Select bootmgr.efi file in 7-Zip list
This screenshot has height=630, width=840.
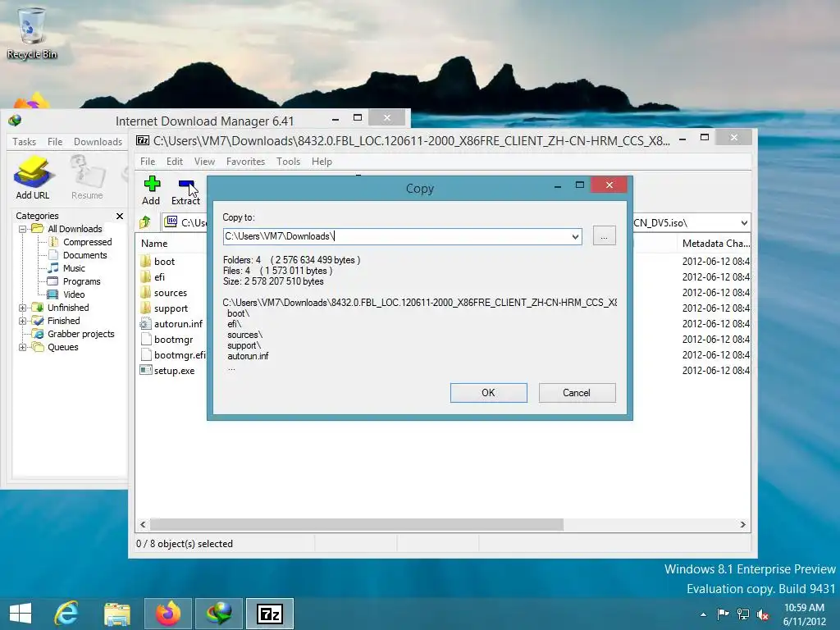point(180,354)
